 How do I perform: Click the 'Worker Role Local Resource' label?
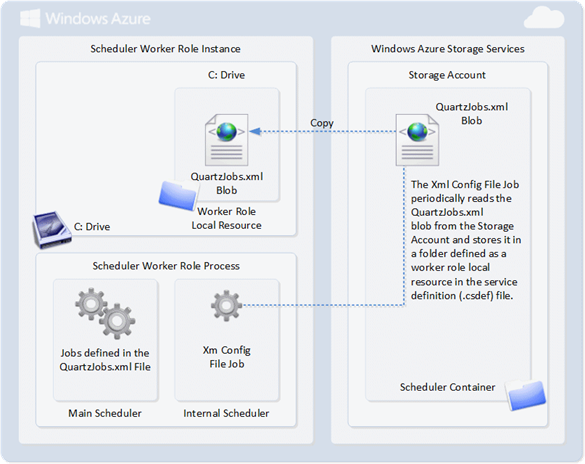tap(226, 218)
